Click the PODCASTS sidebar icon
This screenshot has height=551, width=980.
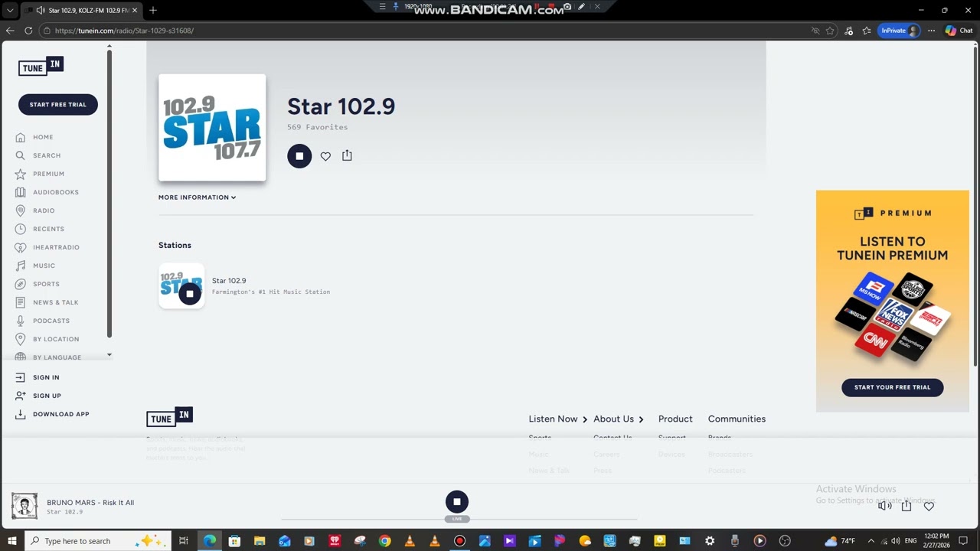(20, 321)
